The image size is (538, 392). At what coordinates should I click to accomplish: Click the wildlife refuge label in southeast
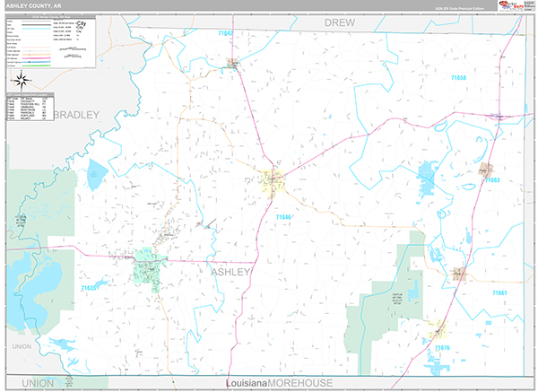coord(397,298)
